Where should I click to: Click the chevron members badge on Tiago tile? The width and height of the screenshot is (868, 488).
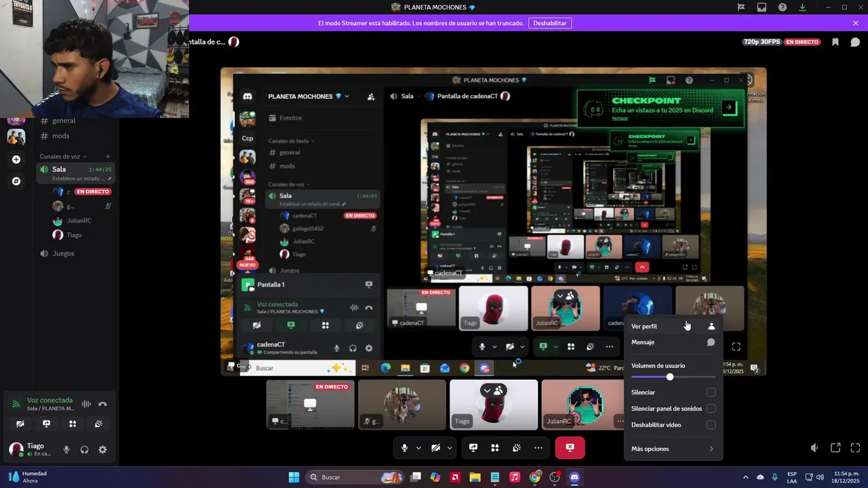point(493,390)
